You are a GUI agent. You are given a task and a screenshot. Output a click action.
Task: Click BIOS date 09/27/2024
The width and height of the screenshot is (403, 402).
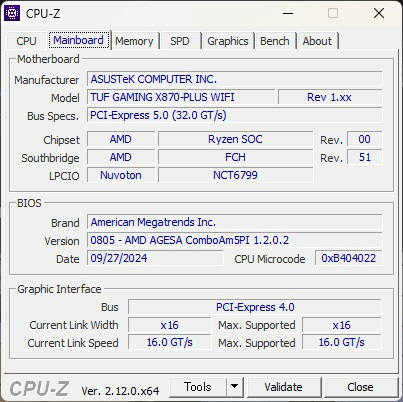[x=155, y=258]
